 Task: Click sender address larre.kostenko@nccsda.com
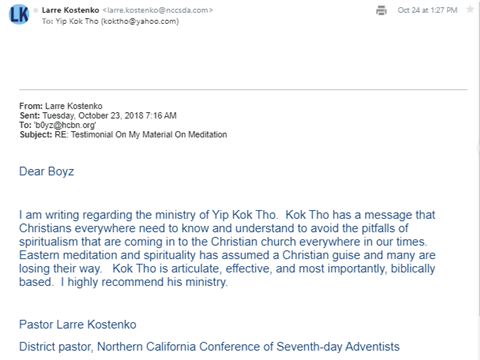pos(158,10)
